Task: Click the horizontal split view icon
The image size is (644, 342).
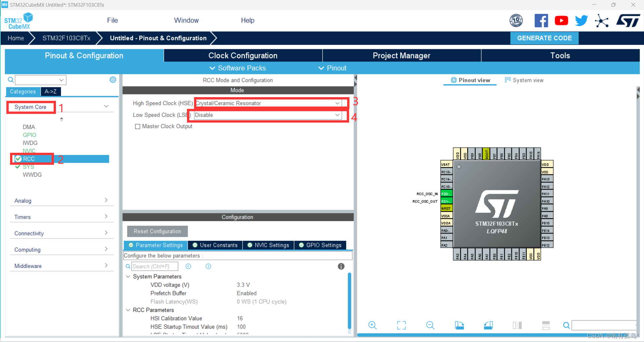Action: [546, 325]
